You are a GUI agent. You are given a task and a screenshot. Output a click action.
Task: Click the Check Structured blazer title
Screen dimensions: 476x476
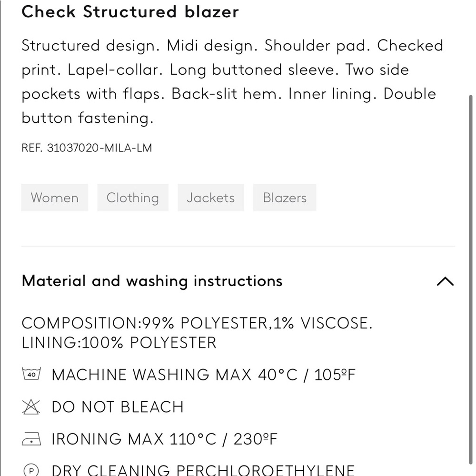click(129, 12)
